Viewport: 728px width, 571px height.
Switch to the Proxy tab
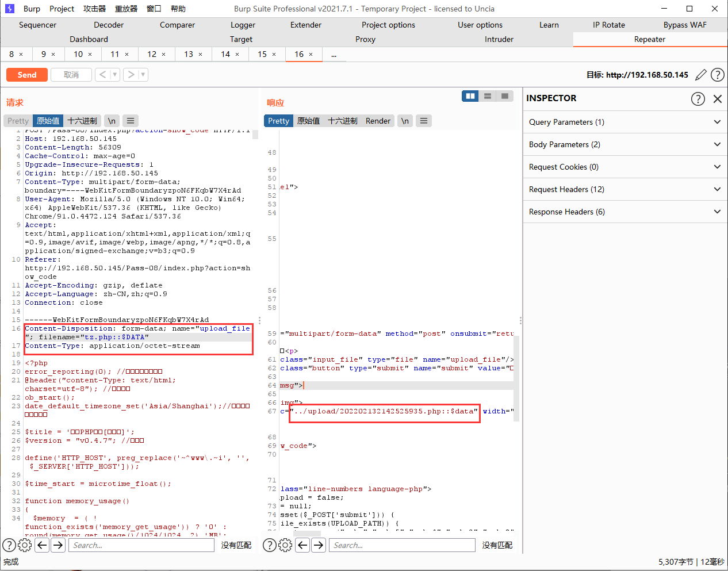[x=365, y=39]
